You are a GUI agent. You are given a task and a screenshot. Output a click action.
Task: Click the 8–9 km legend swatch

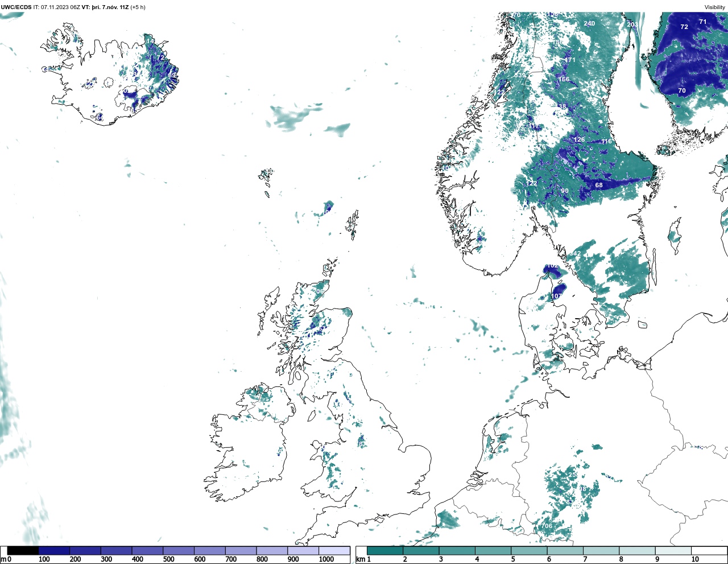tap(637, 550)
